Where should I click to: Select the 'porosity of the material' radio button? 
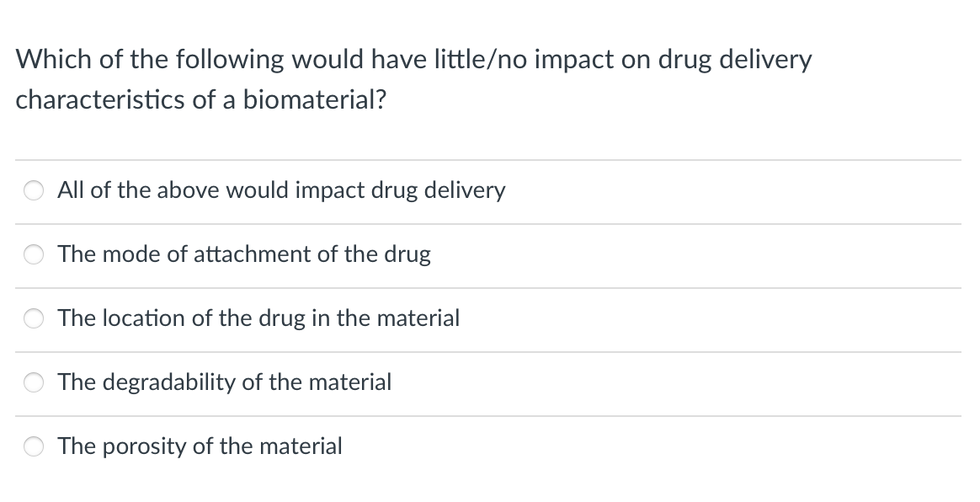35,447
